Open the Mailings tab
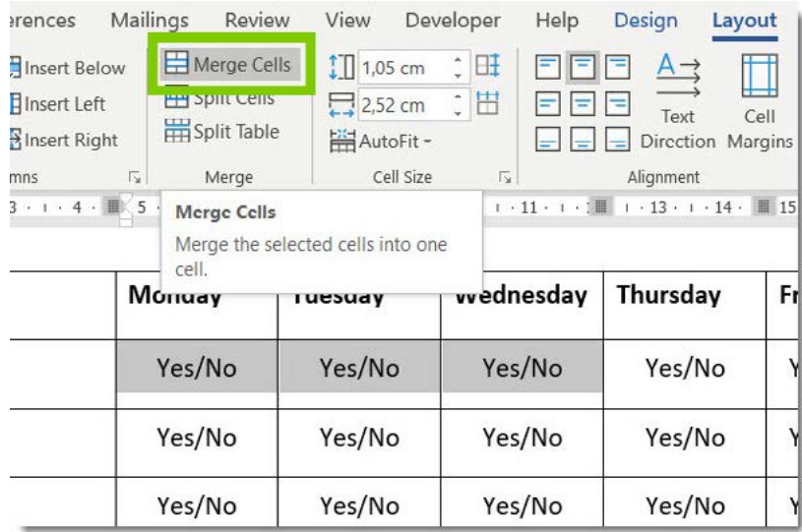The image size is (802, 532). coord(150,21)
